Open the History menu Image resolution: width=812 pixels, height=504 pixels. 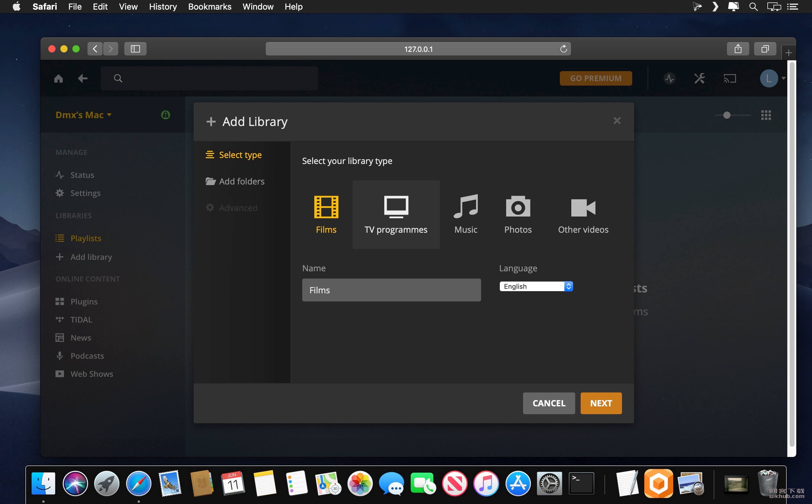tap(163, 7)
